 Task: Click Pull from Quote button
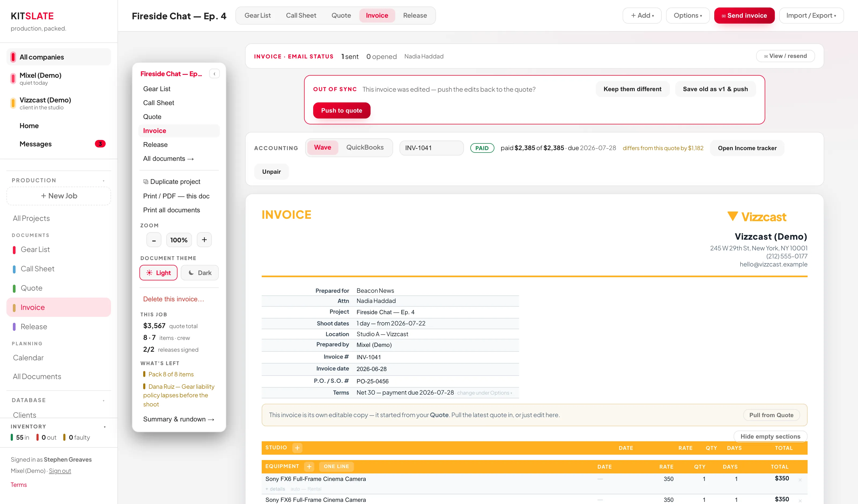pyautogui.click(x=771, y=415)
